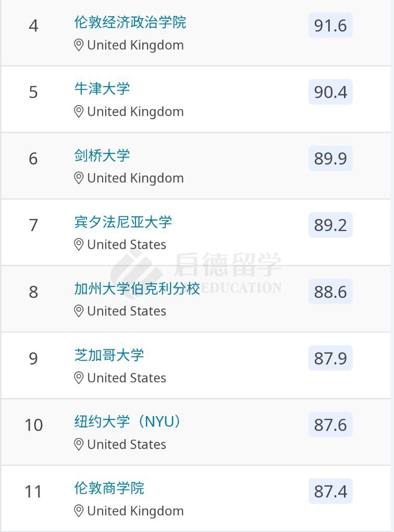Screen dimensions: 394x532
Task: Open the 宾夕法尼亚大学 university link
Action: 123,222
